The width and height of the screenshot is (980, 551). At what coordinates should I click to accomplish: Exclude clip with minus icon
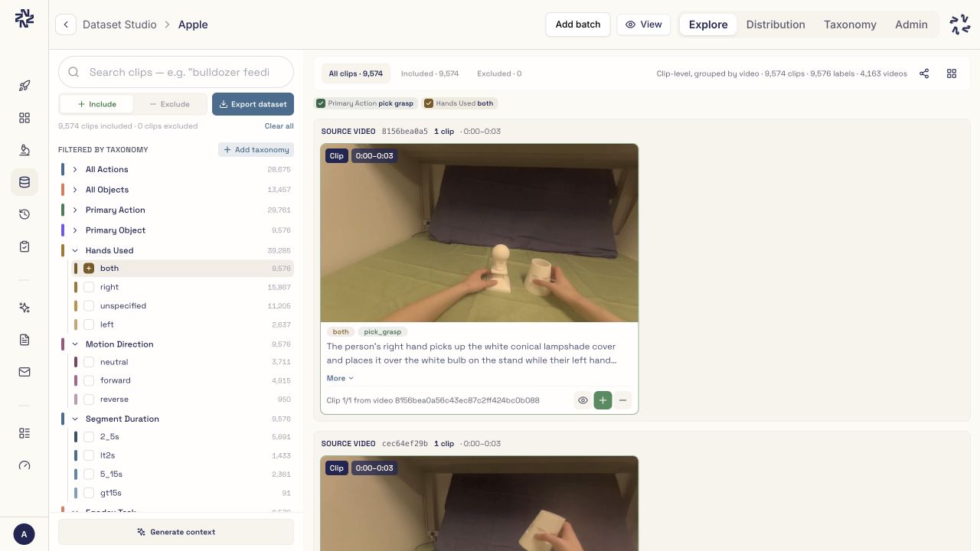coord(622,400)
